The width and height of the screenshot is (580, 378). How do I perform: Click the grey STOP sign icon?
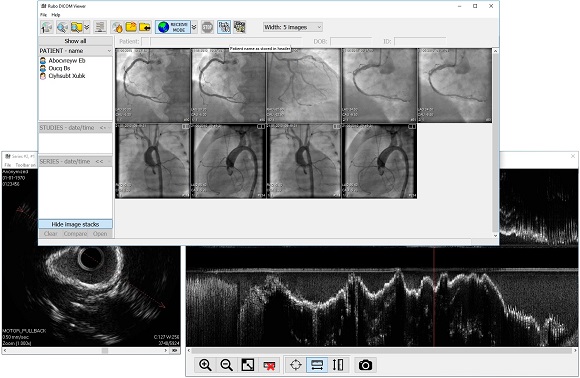[208, 27]
